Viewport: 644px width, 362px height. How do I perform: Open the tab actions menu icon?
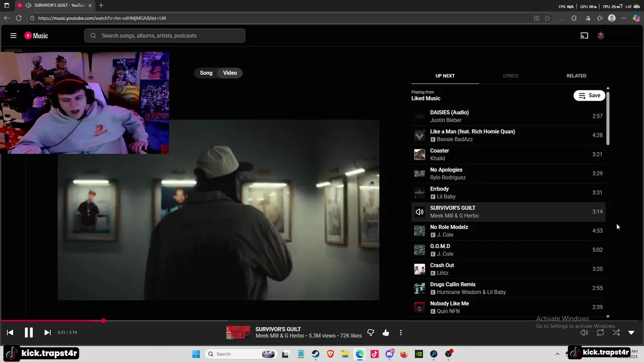click(x=7, y=6)
